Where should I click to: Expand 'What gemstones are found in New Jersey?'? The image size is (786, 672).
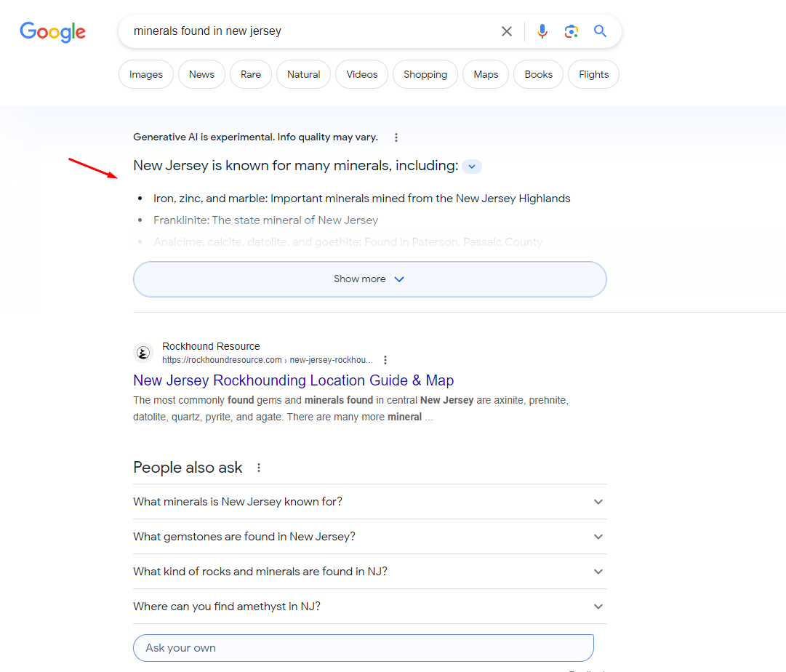point(370,537)
